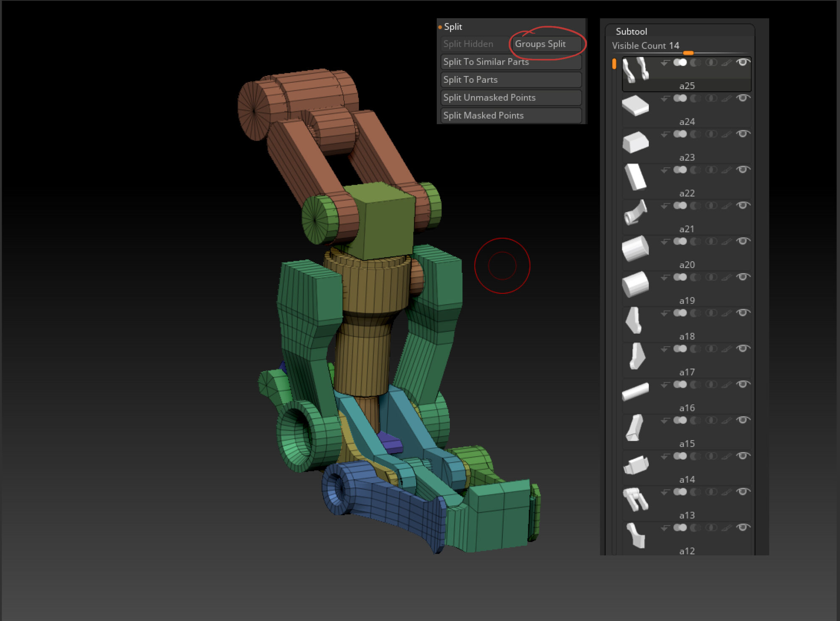
Task: Collapse the Split section header
Action: (x=453, y=27)
